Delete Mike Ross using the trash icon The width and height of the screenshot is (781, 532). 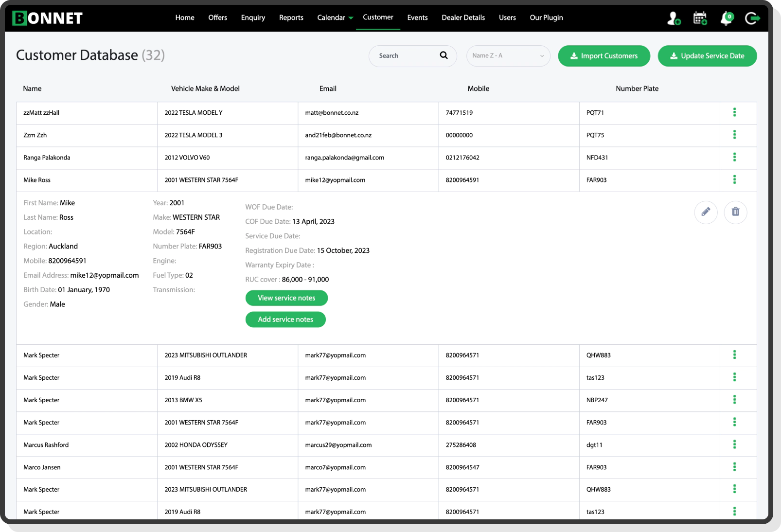click(x=735, y=213)
